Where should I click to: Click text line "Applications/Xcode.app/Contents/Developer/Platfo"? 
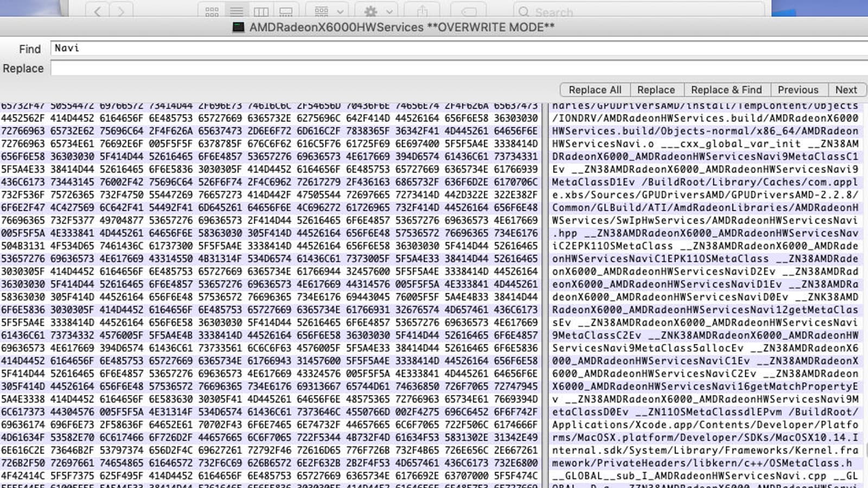(705, 425)
